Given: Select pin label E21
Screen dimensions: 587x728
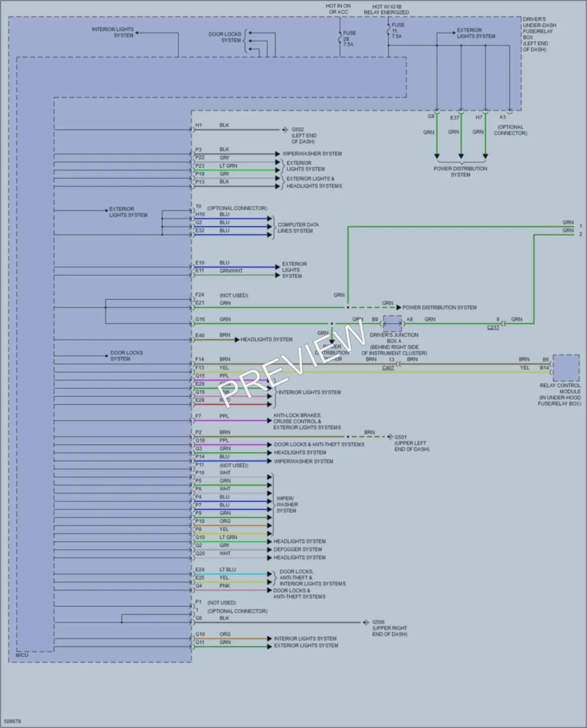Looking at the screenshot, I should (x=200, y=303).
